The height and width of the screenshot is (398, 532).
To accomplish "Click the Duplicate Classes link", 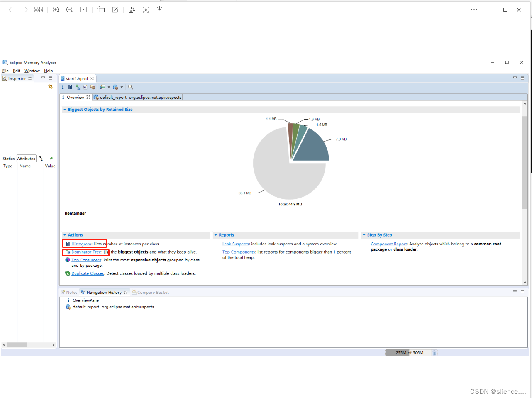I will (88, 273).
